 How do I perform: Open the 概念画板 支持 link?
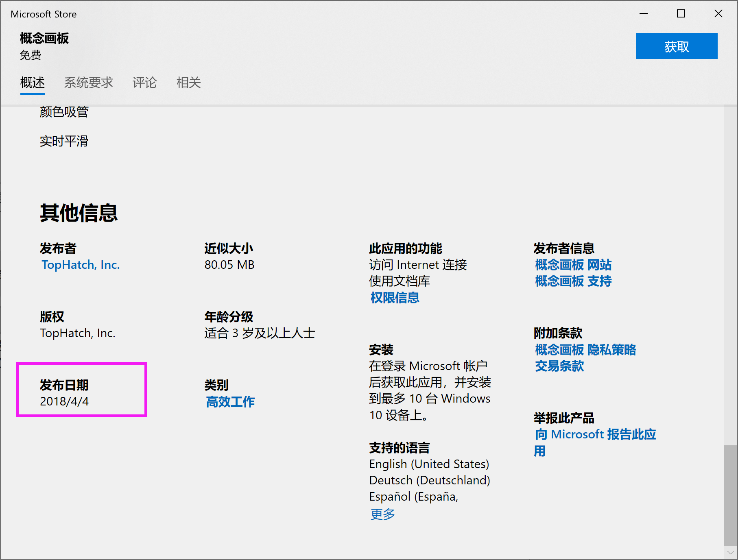pyautogui.click(x=573, y=281)
